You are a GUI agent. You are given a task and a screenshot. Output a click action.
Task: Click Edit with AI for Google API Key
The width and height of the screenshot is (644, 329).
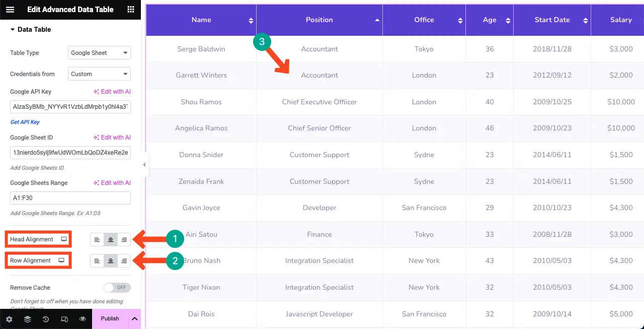pos(112,92)
